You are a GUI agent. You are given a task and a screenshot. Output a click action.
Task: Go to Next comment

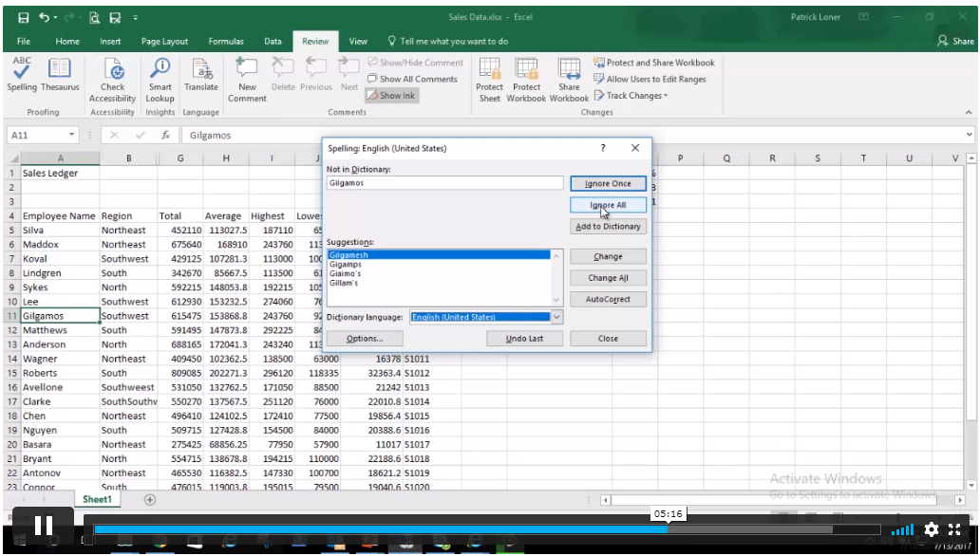coord(349,75)
